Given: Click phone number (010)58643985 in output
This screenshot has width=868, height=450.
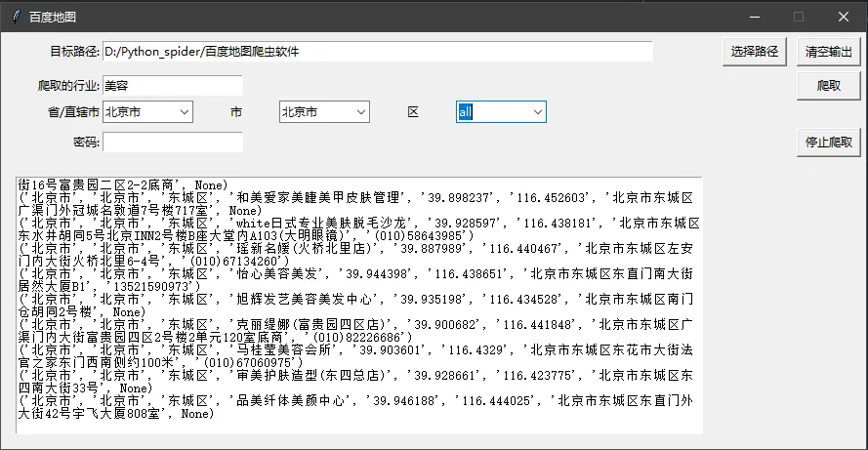Looking at the screenshot, I should [422, 236].
